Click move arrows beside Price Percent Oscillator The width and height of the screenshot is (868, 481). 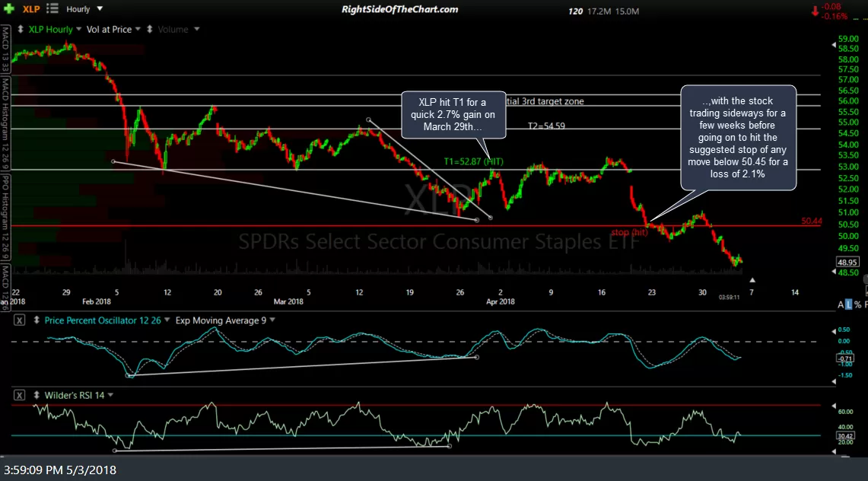(x=37, y=320)
